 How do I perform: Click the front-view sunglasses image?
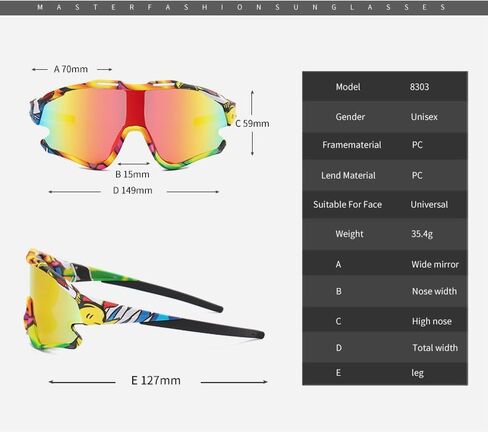click(132, 124)
